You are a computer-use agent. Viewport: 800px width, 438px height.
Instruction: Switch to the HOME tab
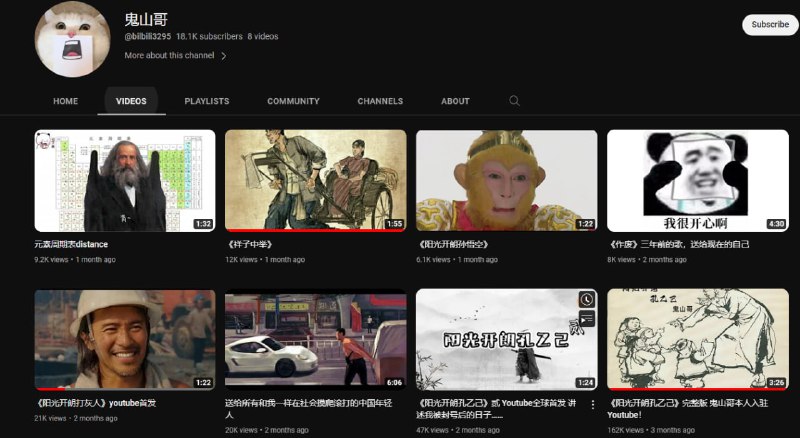(65, 101)
